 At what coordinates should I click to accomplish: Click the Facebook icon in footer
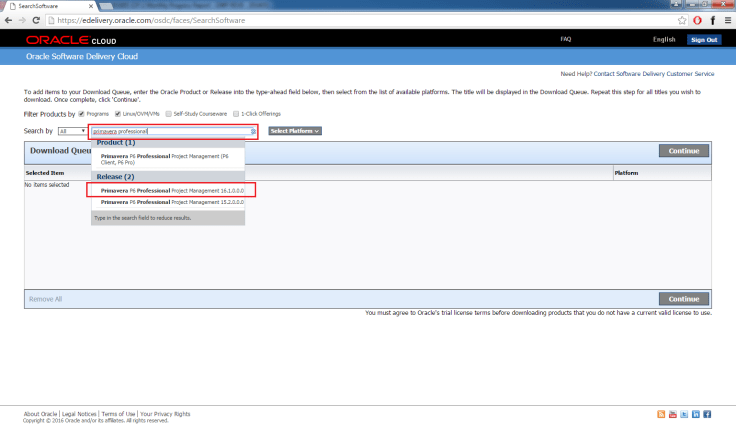[x=708, y=414]
